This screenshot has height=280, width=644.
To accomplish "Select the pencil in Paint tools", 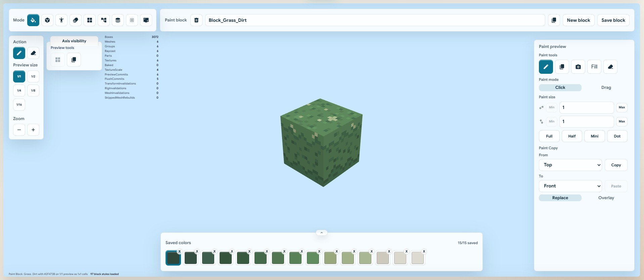I will point(546,67).
